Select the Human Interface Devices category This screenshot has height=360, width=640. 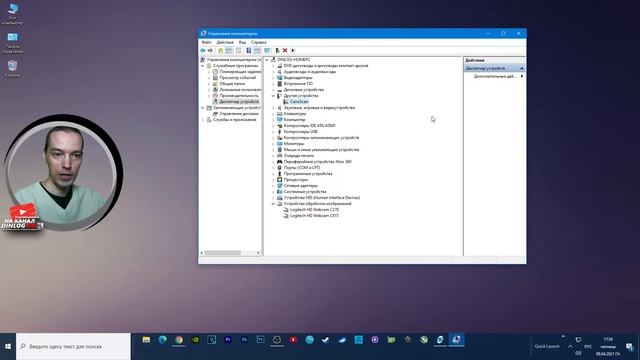pyautogui.click(x=322, y=198)
